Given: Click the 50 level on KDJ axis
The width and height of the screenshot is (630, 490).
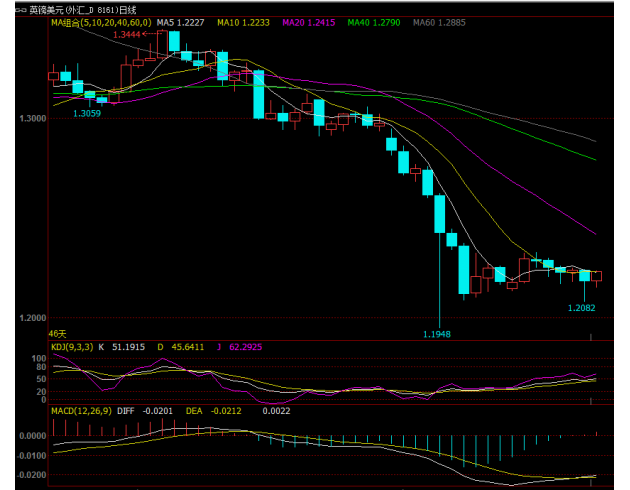Looking at the screenshot, I should point(41,379).
